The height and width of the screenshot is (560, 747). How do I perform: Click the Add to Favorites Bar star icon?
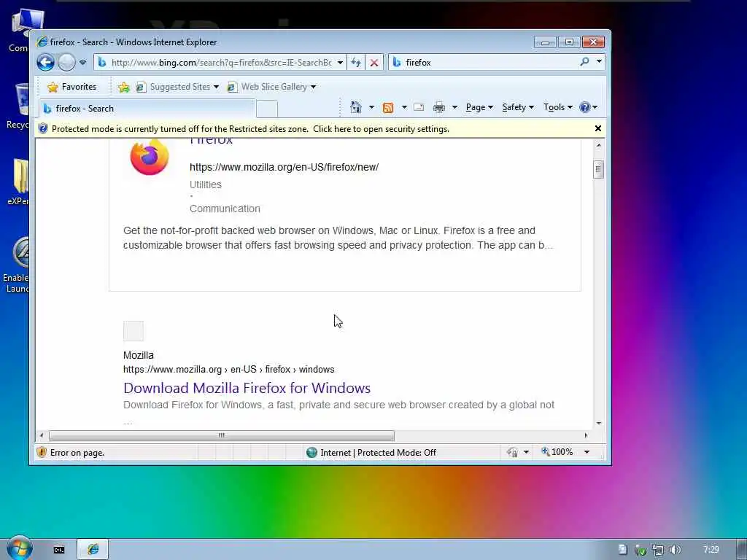[x=124, y=87]
